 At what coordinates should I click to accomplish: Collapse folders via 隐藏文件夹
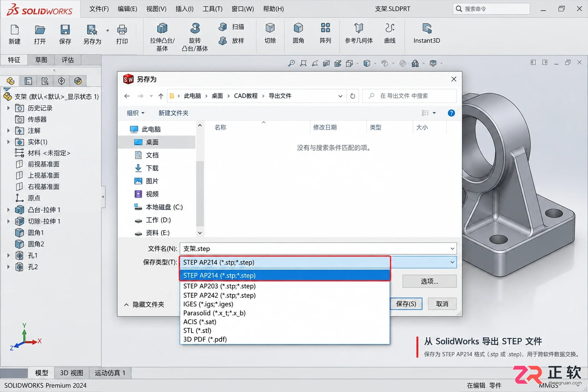click(x=144, y=305)
